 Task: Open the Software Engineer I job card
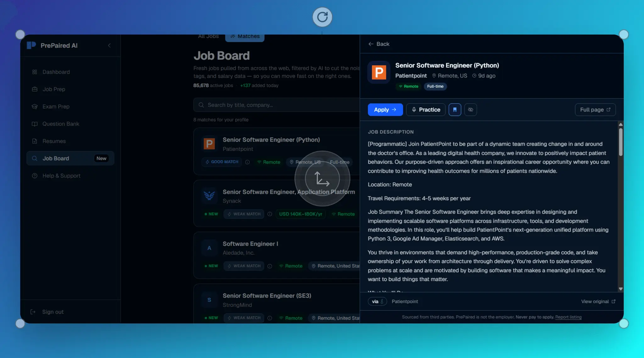pyautogui.click(x=277, y=255)
